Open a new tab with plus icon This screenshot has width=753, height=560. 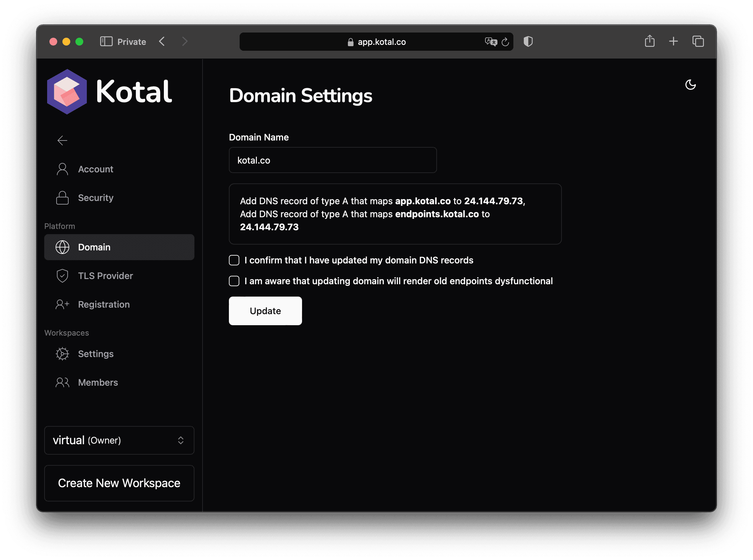pos(673,41)
